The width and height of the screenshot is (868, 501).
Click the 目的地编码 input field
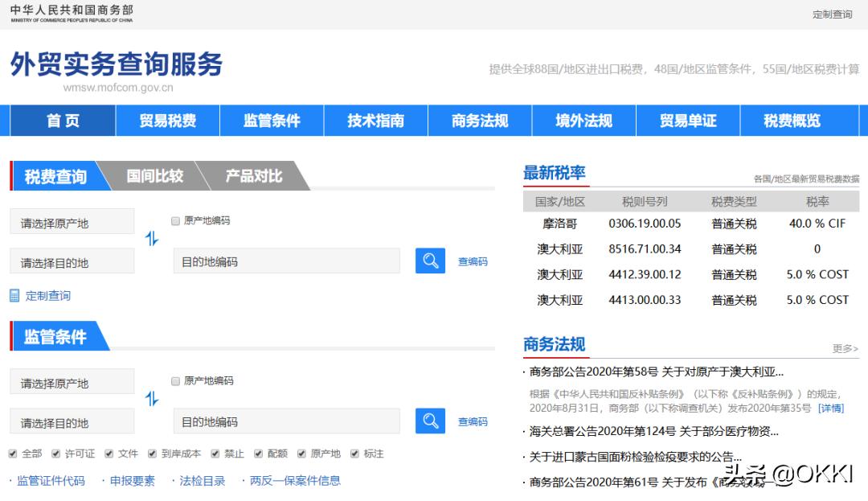click(285, 260)
